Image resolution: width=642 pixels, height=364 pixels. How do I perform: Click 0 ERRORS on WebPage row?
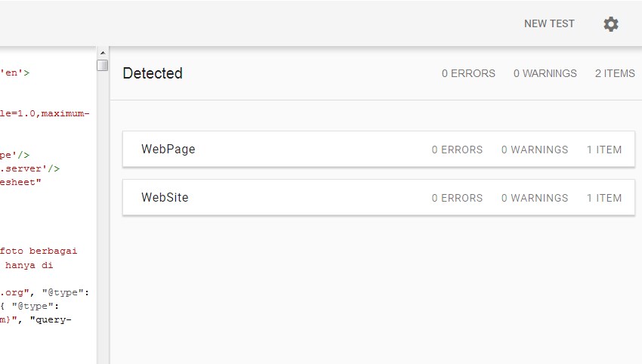point(457,150)
